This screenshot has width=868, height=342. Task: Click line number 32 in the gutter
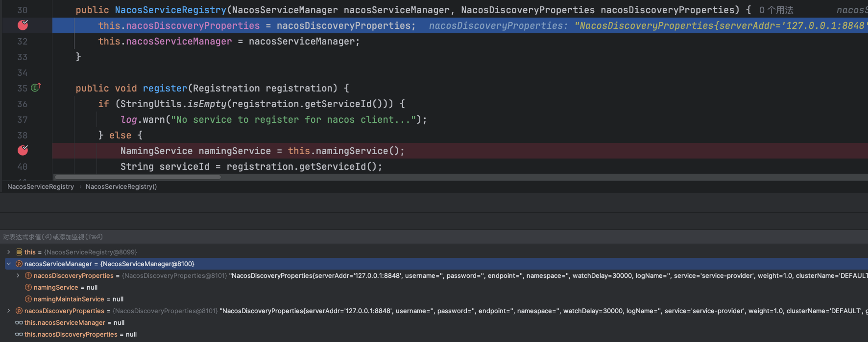tap(23, 41)
